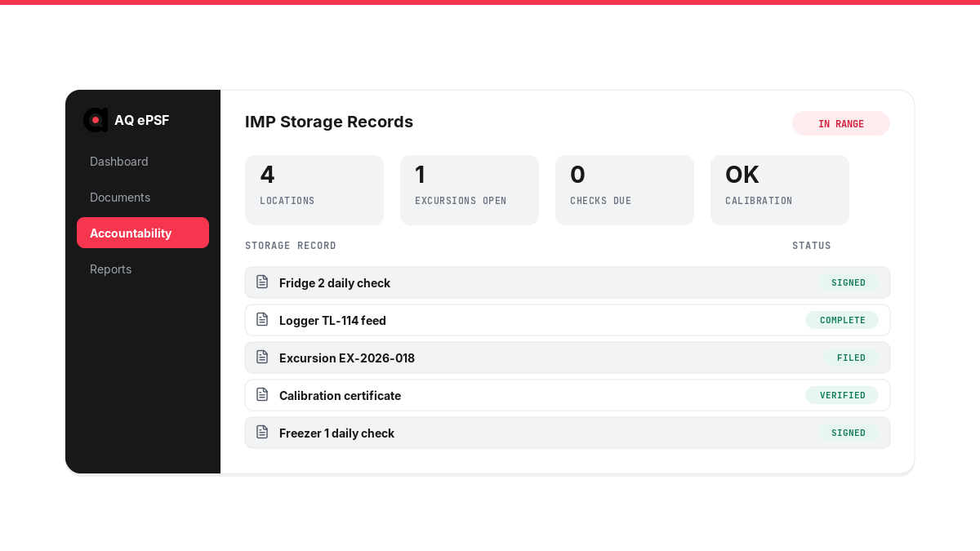
Task: Click the document icon beside Freezer 1 daily check
Action: pyautogui.click(x=262, y=432)
